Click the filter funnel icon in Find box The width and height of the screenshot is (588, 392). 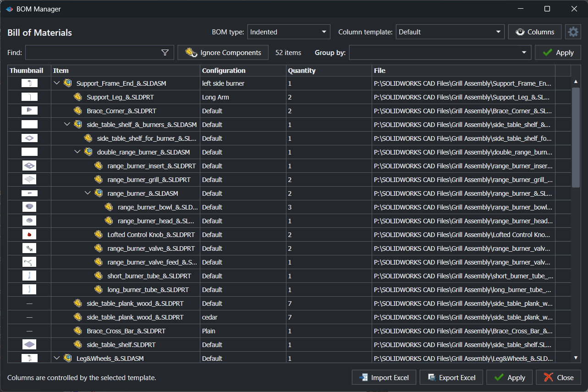[x=165, y=53]
